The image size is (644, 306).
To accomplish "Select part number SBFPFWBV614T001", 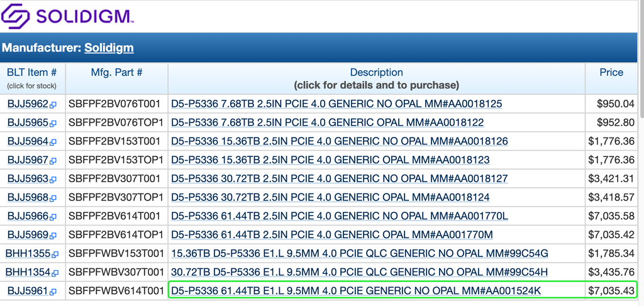I will [x=116, y=291].
